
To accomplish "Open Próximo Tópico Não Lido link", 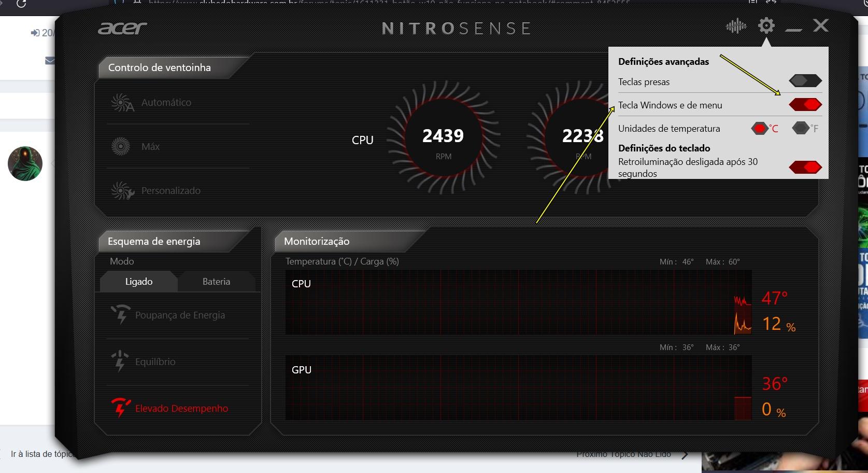I will click(624, 455).
